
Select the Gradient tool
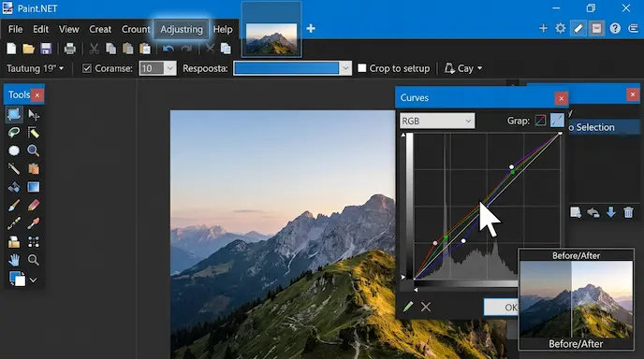click(34, 187)
